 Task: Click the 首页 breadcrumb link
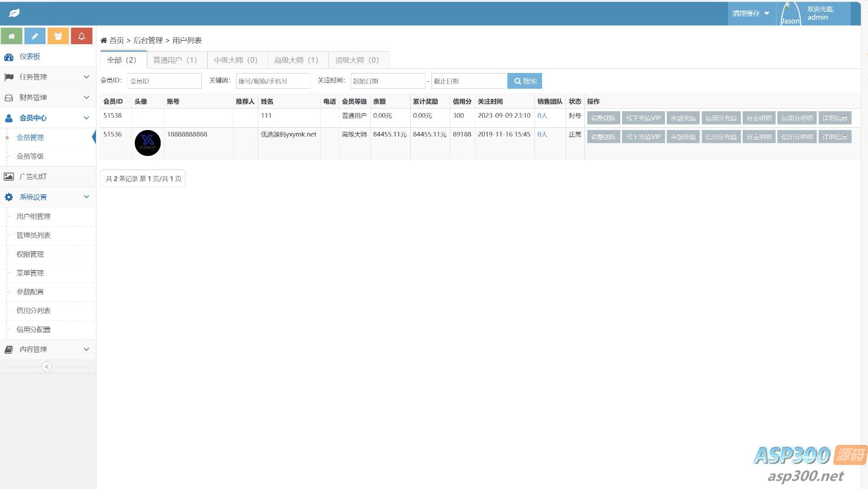(117, 41)
